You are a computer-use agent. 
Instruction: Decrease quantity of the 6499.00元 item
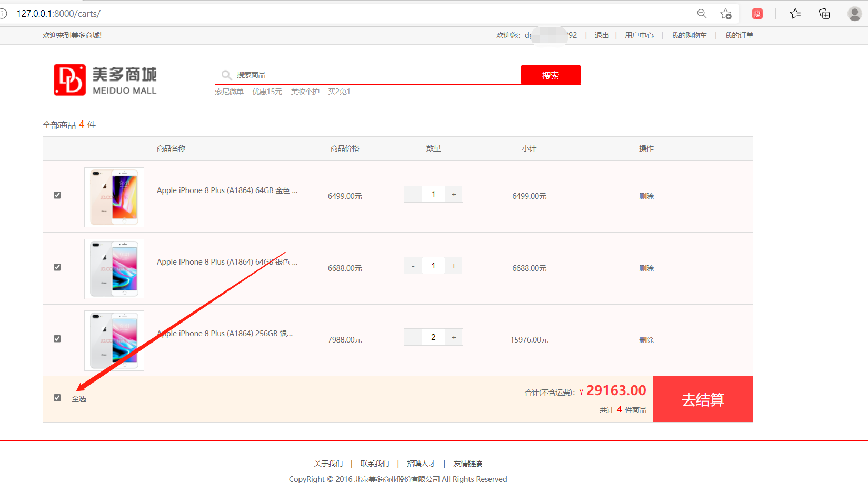point(413,194)
